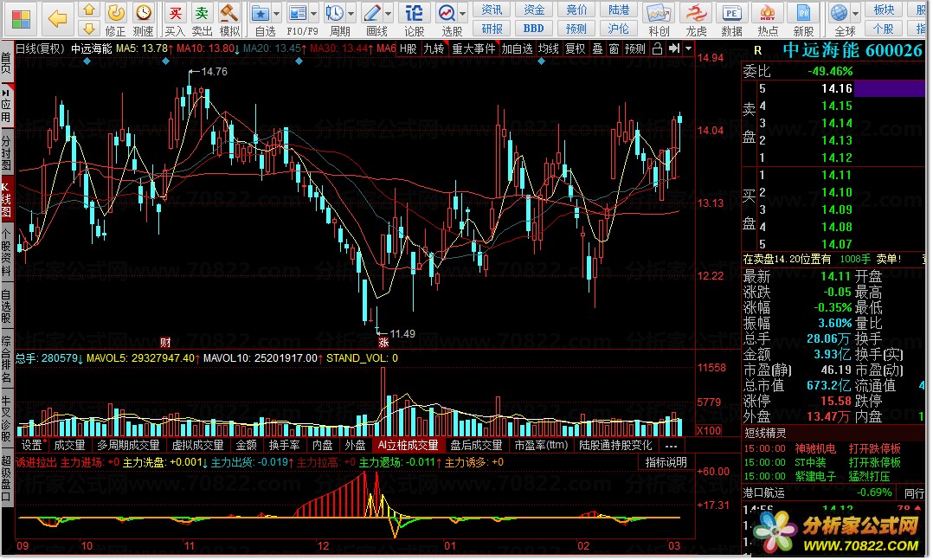Toggle the 窗 window option
This screenshot has width=933, height=560.
(614, 48)
